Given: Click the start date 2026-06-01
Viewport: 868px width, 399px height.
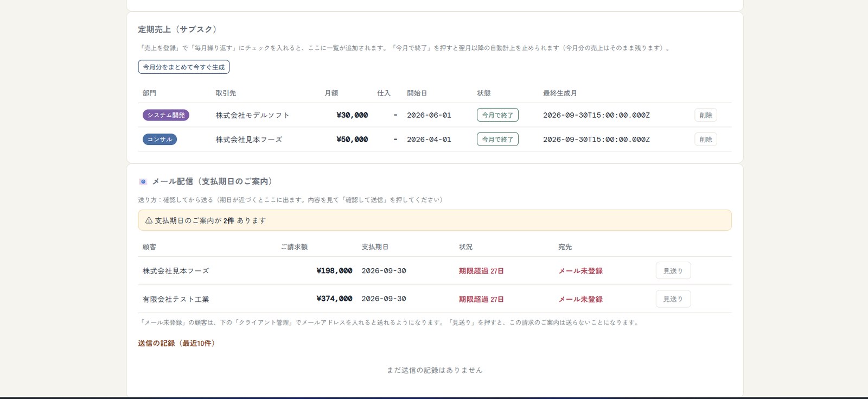Looking at the screenshot, I should tap(429, 115).
